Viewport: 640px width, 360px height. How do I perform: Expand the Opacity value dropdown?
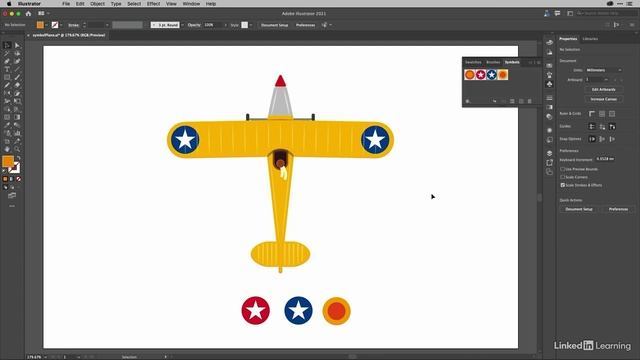tap(225, 25)
